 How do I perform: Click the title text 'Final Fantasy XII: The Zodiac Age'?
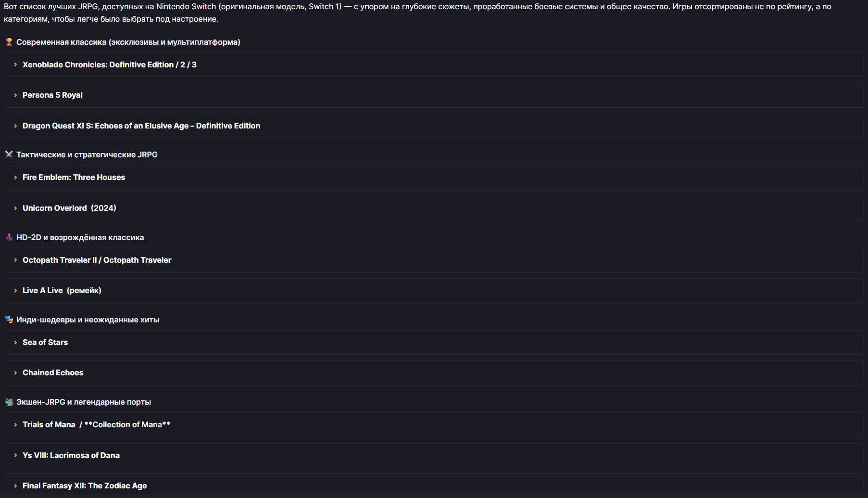85,485
